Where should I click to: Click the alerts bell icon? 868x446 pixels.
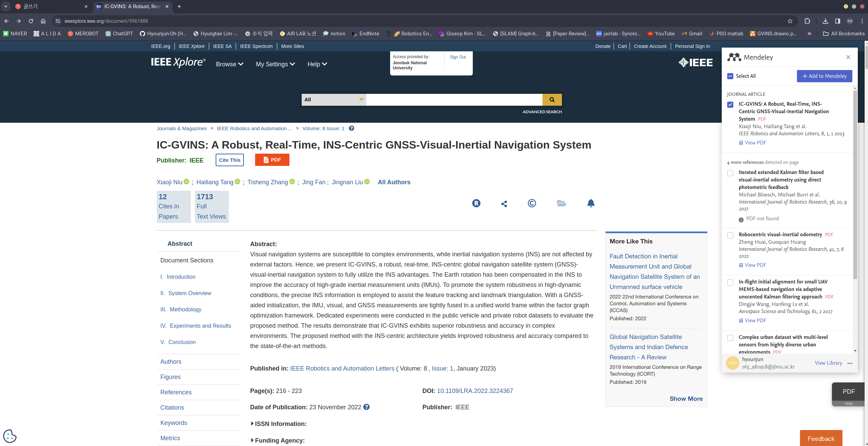(591, 203)
